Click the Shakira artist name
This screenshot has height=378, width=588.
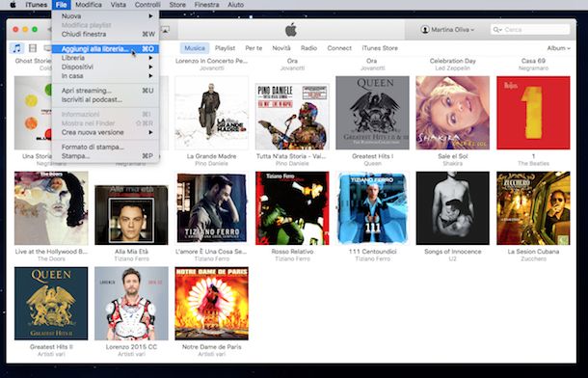pyautogui.click(x=453, y=164)
